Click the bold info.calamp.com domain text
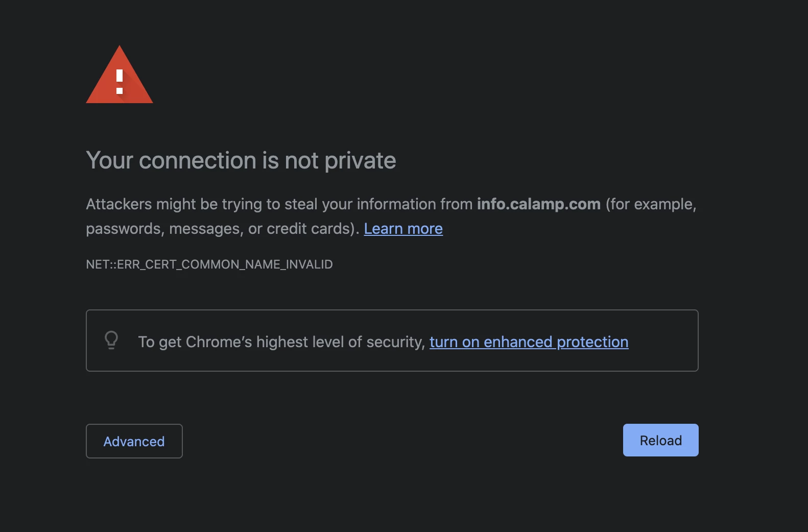The width and height of the screenshot is (808, 532). (x=538, y=204)
